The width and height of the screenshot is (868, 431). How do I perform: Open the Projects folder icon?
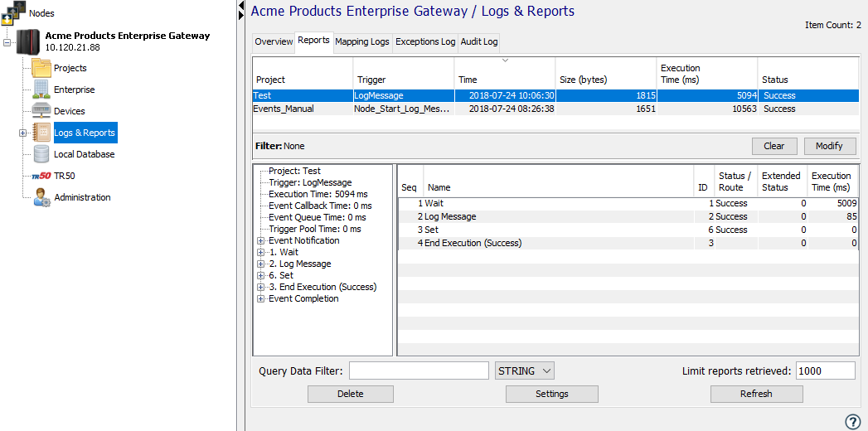(41, 68)
